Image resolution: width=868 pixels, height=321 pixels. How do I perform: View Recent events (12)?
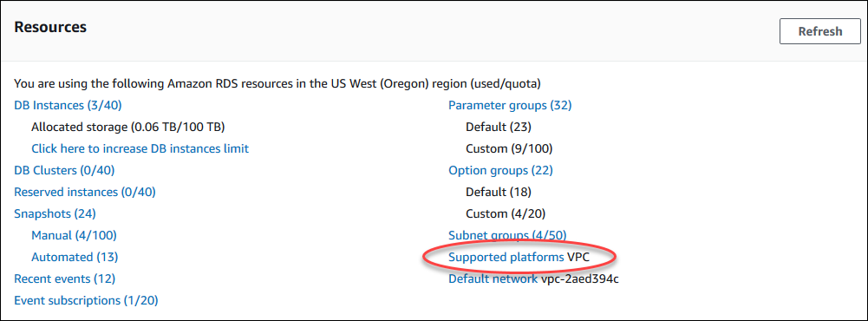64,278
